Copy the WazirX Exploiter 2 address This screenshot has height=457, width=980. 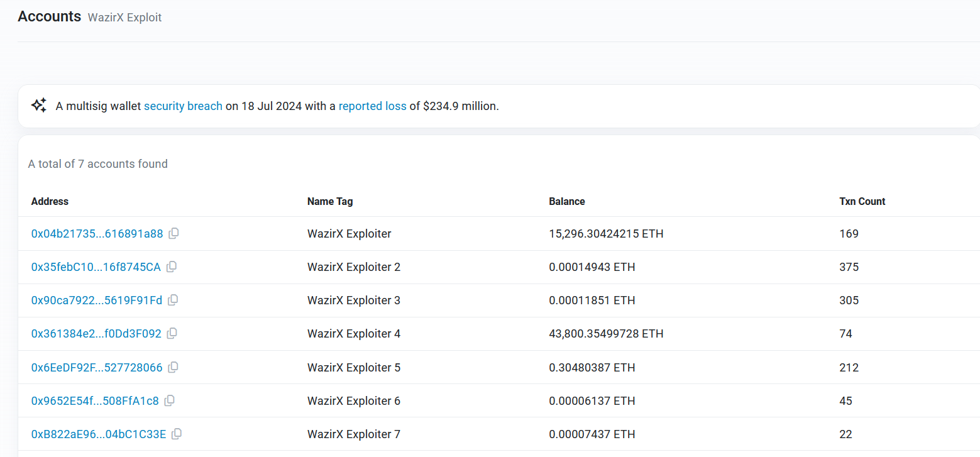172,267
